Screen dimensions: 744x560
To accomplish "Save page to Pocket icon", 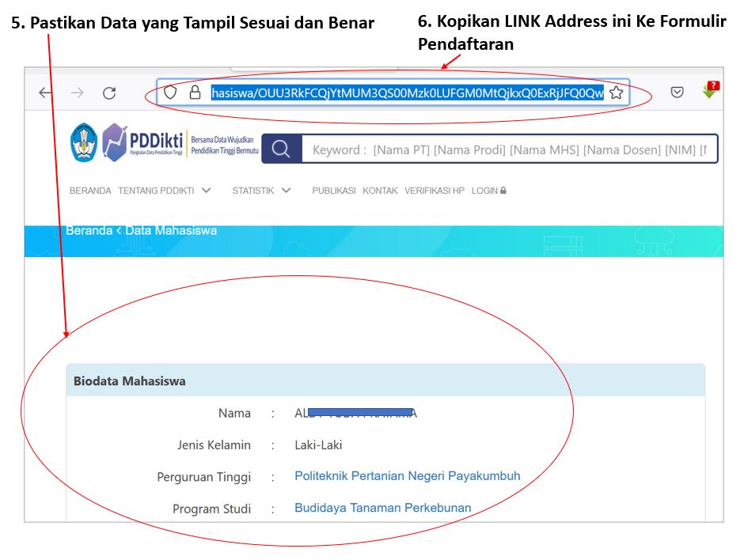I will 677,92.
